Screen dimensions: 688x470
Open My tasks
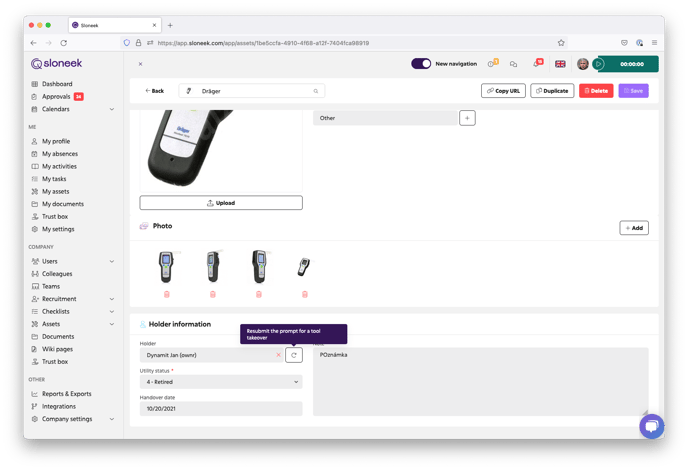[x=54, y=179]
